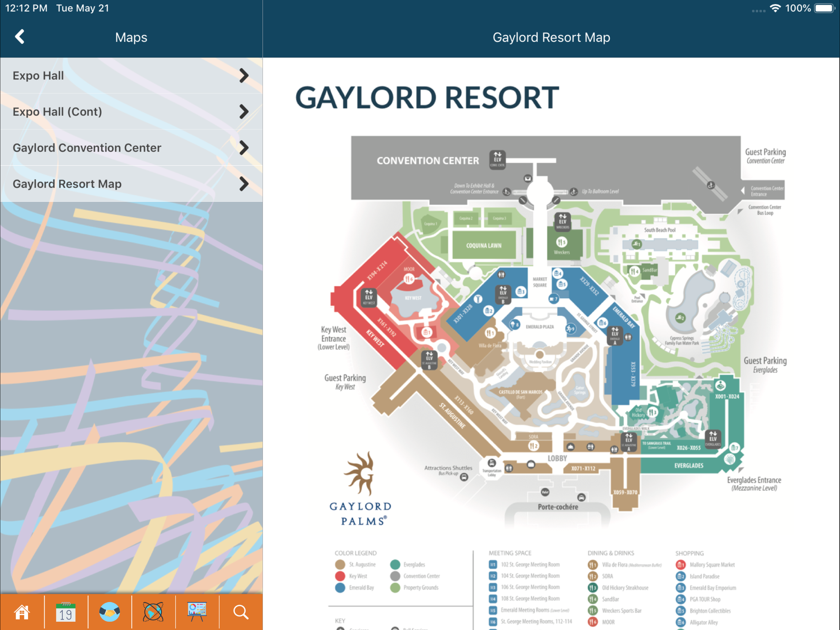The height and width of the screenshot is (630, 840).
Task: Tap the Lobby label on map
Action: 557,458
